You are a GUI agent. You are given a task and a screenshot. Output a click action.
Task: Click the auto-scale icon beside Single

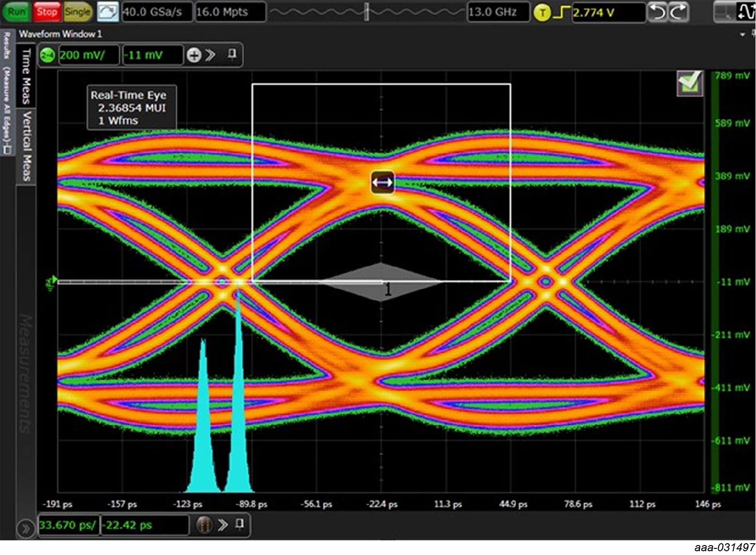pyautogui.click(x=108, y=12)
